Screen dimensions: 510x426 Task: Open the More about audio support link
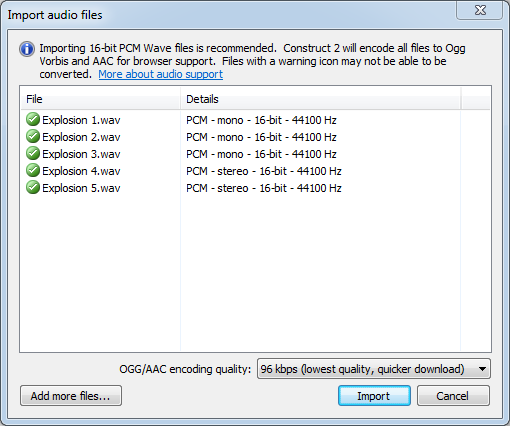[x=161, y=74]
